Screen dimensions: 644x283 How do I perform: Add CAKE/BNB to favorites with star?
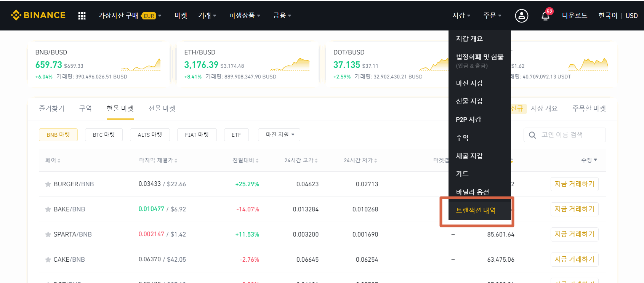[48, 260]
